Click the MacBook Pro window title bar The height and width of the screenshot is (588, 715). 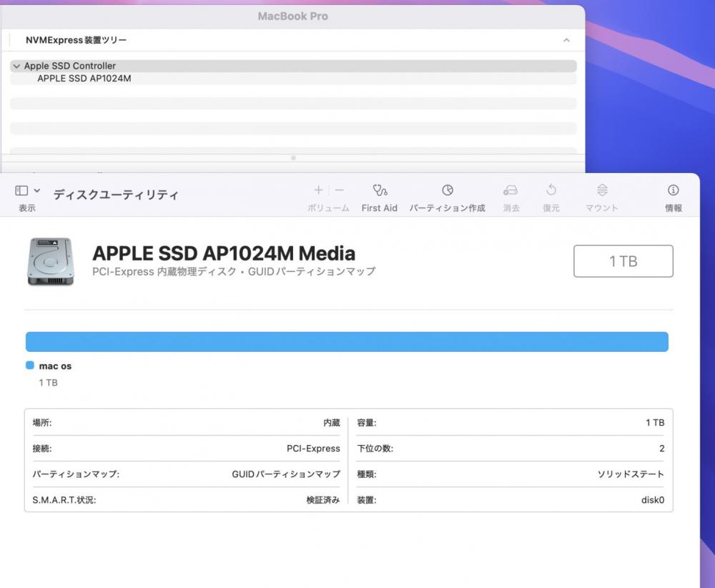tap(292, 16)
